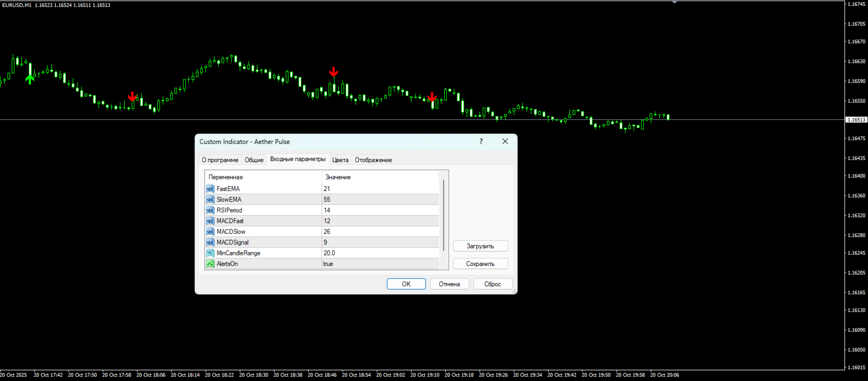Screen dimensions: 868x381
Task: Confirm settings with the OK button
Action: 406,284
